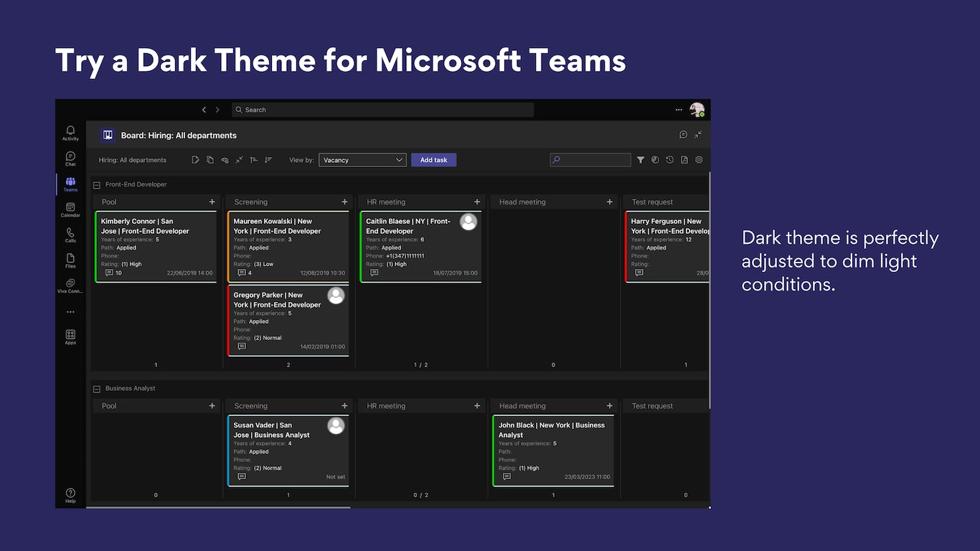Open the history clock icon in the toolbar

[x=669, y=160]
